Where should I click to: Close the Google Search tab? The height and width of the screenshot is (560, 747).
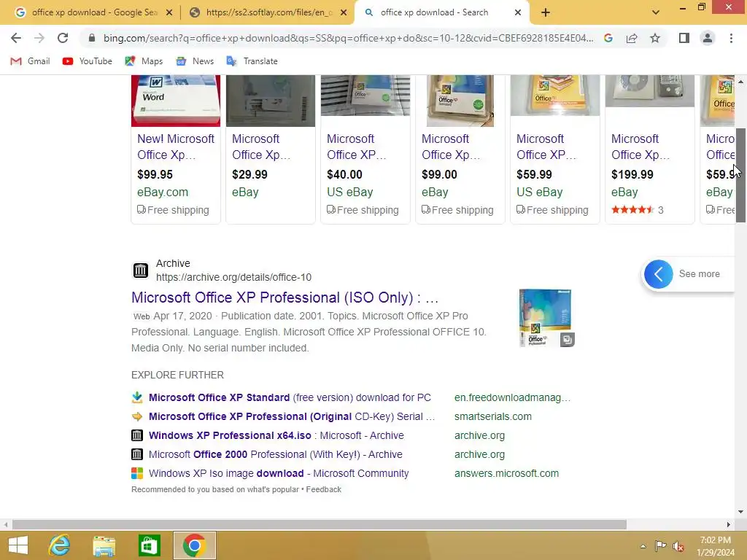pos(169,13)
